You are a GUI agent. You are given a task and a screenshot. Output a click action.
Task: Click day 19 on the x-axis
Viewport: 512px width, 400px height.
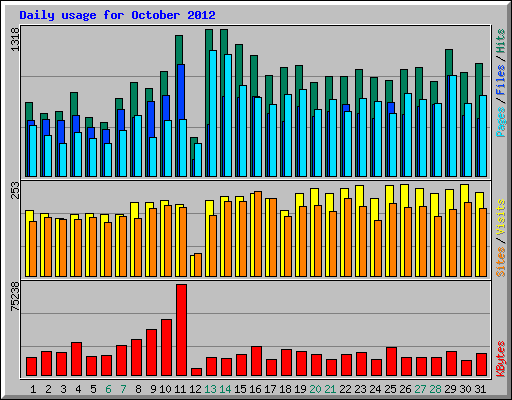tap(300, 389)
